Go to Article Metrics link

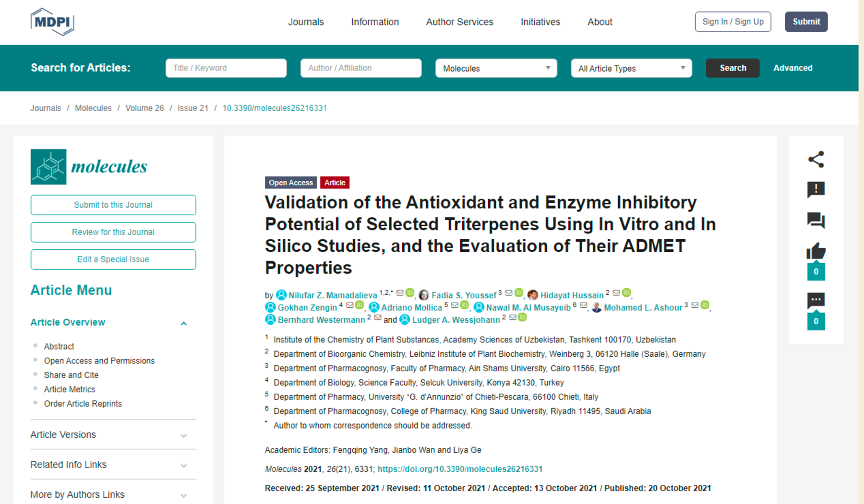point(70,389)
